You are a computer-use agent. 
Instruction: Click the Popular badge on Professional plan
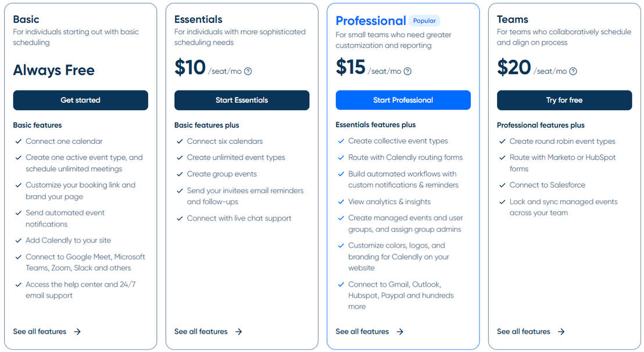(424, 20)
